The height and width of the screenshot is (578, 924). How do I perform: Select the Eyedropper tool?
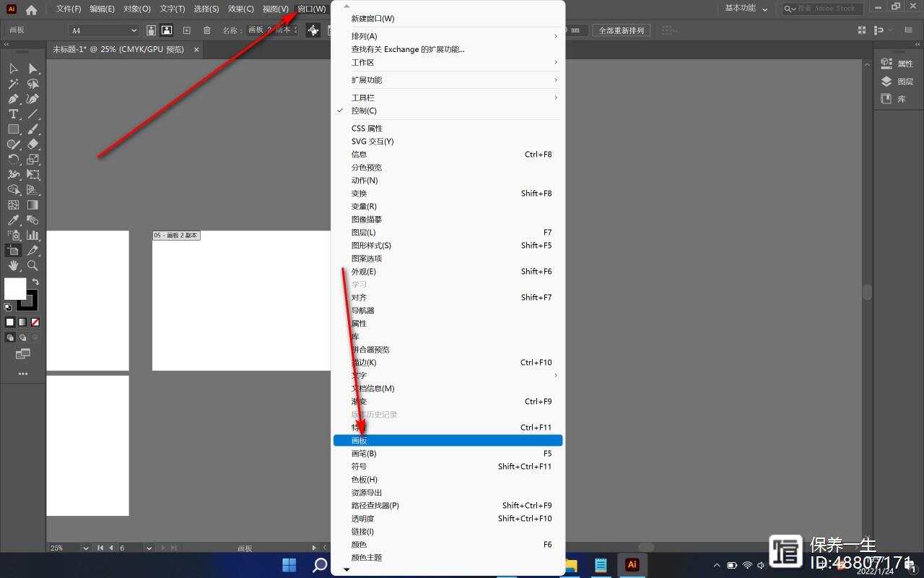[14, 220]
